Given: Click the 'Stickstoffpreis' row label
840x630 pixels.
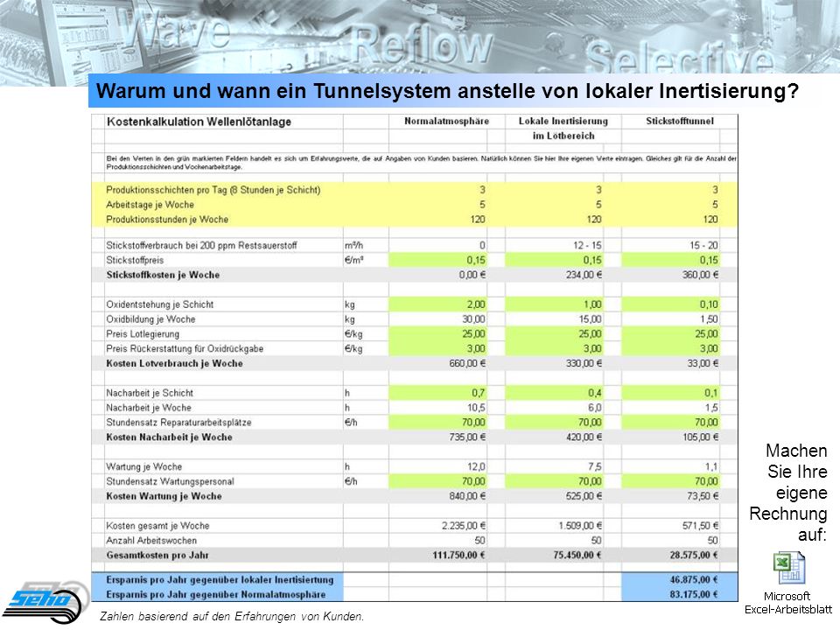Looking at the screenshot, I should (x=135, y=261).
